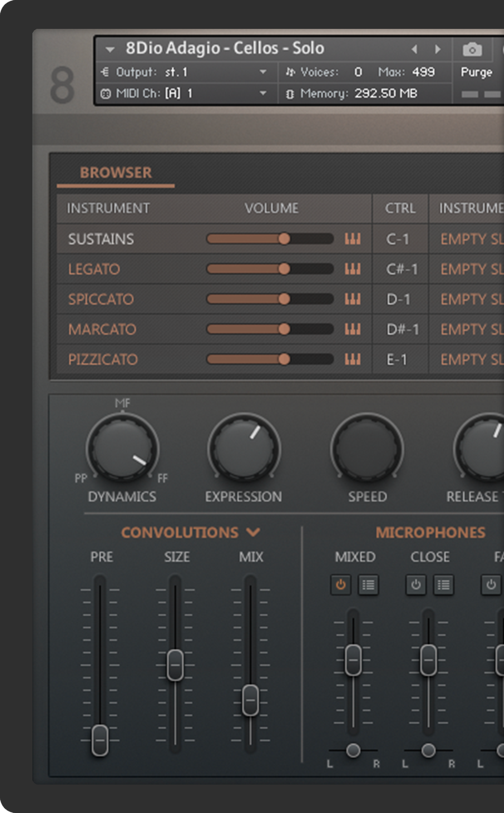The image size is (504, 813).
Task: Open the MIXED microphone list icon
Action: click(368, 585)
